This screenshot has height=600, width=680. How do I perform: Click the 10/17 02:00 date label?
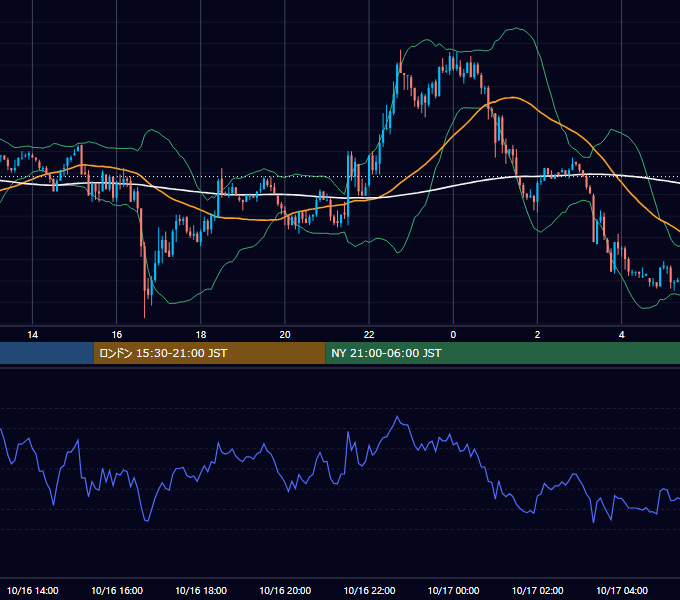click(x=537, y=590)
